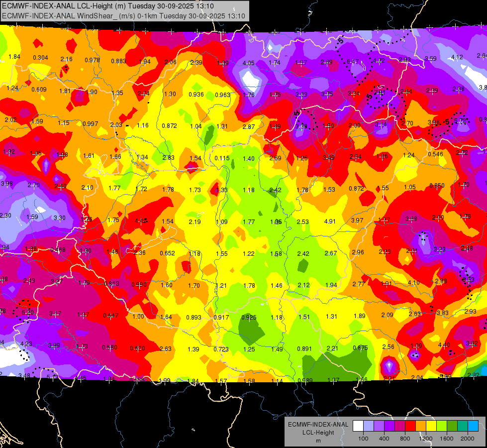Click the wind shear value 6.47
Image resolution: width=487 pixels, height=448 pixels.
point(353,62)
